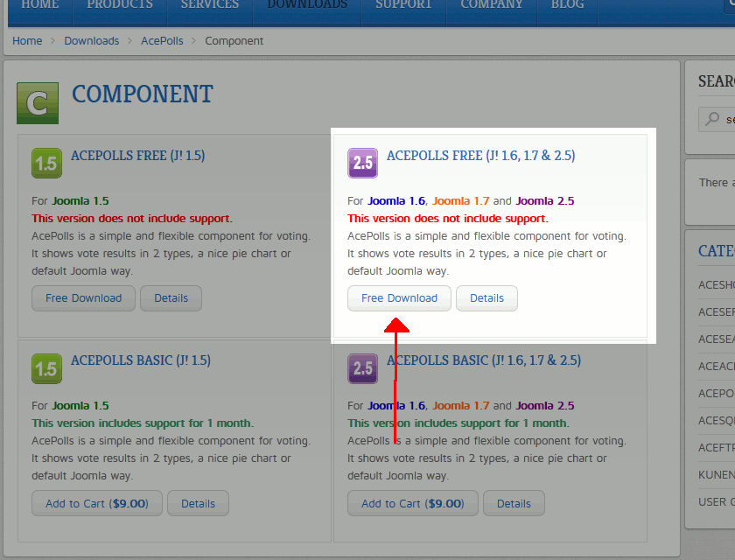Viewport: 735px width, 560px height.
Task: Open the Blog menu item
Action: point(567,4)
